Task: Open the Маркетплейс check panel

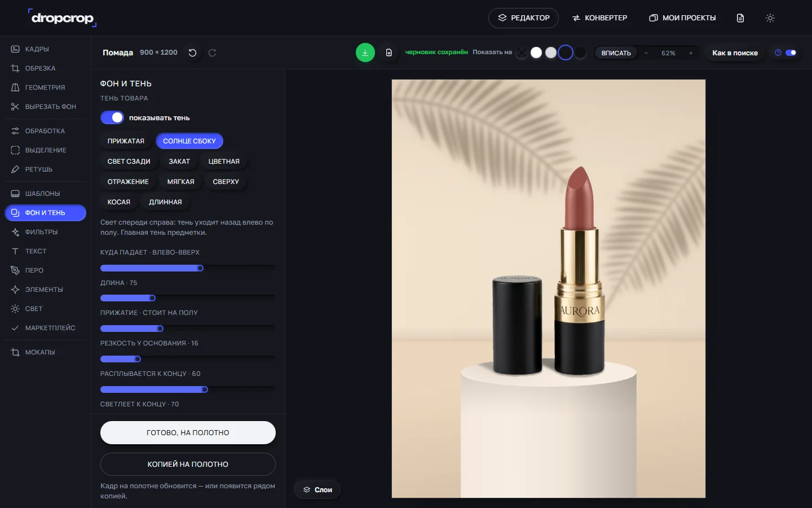Action: click(x=45, y=328)
